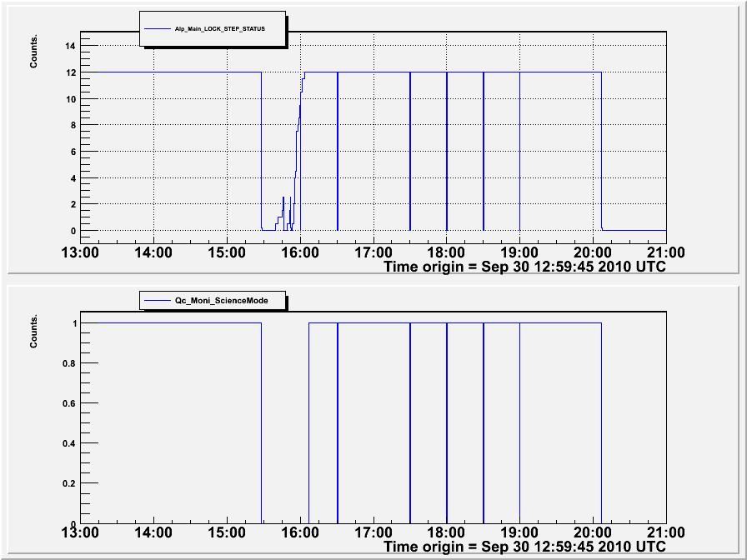Click the blue line sample in LOCK_STEP_STATUS legend
747x560 pixels.
click(158, 29)
